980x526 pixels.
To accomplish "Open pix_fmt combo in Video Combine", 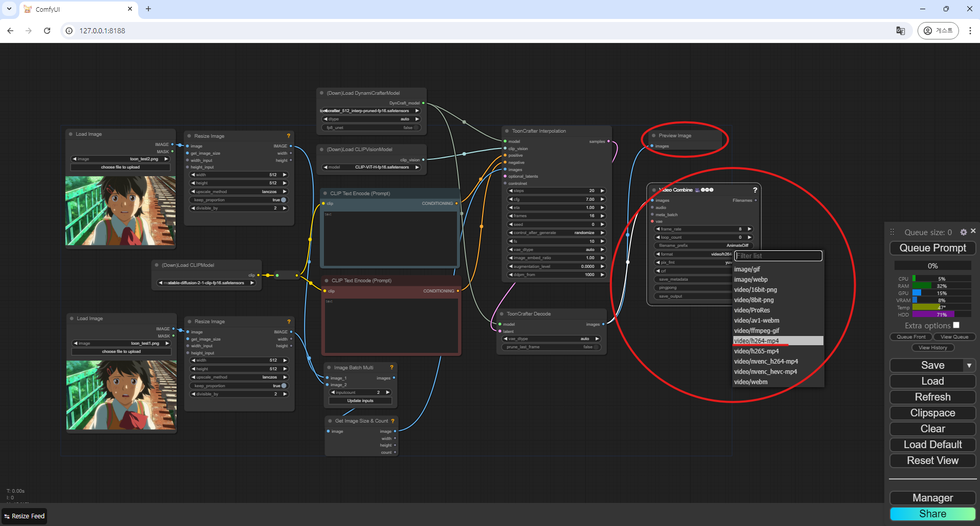I will coord(693,262).
